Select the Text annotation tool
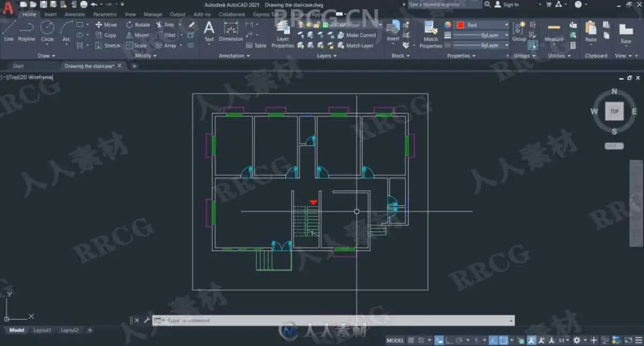The width and height of the screenshot is (644, 346). 209,31
